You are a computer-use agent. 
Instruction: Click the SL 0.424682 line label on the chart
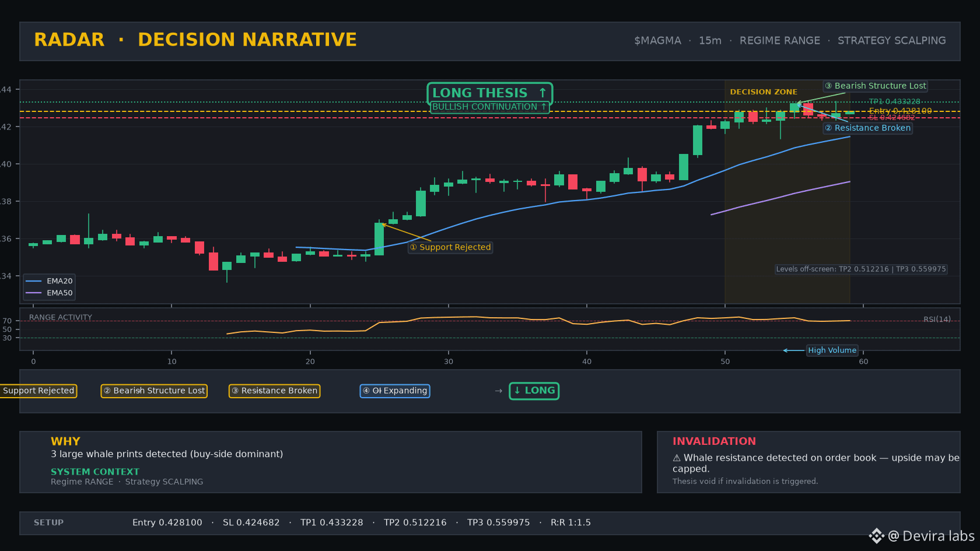892,118
